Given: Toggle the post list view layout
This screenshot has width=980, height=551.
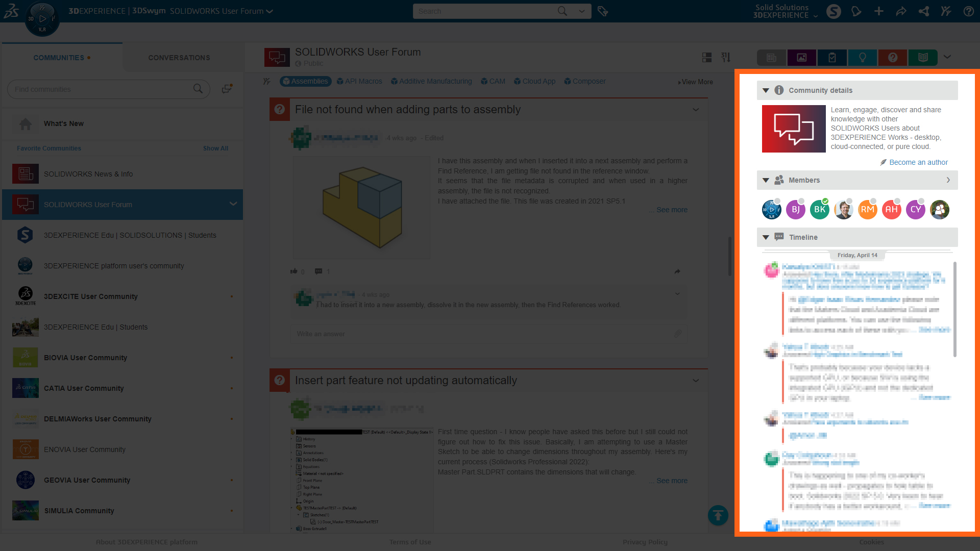Looking at the screenshot, I should tap(706, 58).
